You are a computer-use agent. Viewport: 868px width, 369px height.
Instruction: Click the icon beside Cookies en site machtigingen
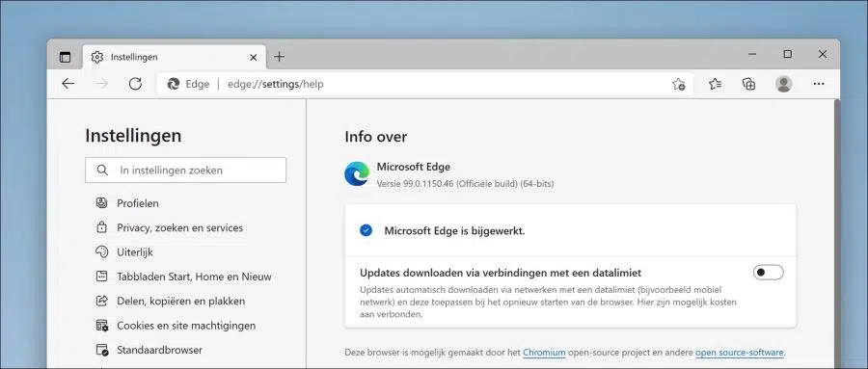[102, 326]
